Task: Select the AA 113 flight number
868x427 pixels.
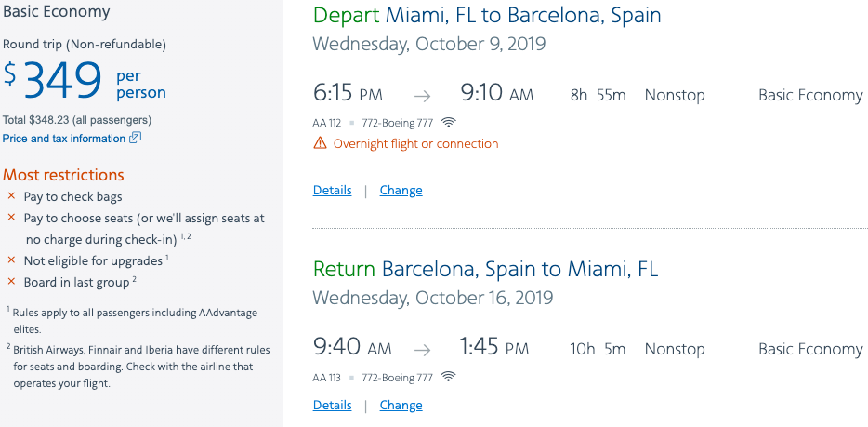Action: 326,377
